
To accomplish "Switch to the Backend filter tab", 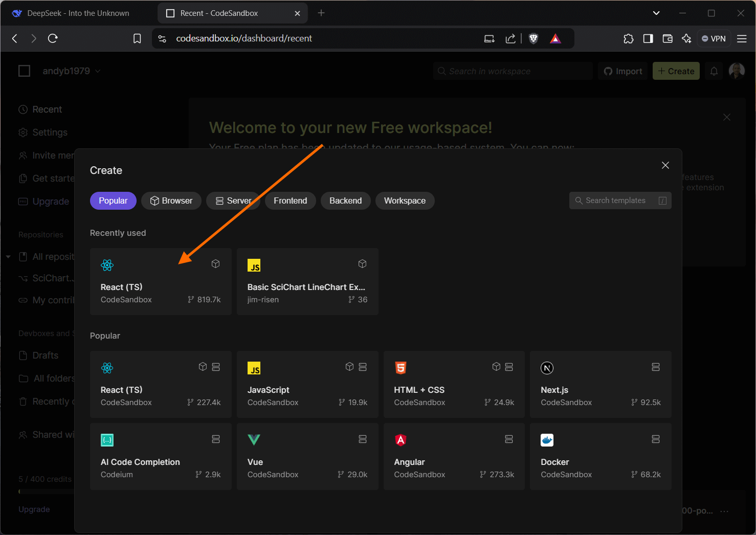I will [x=345, y=200].
